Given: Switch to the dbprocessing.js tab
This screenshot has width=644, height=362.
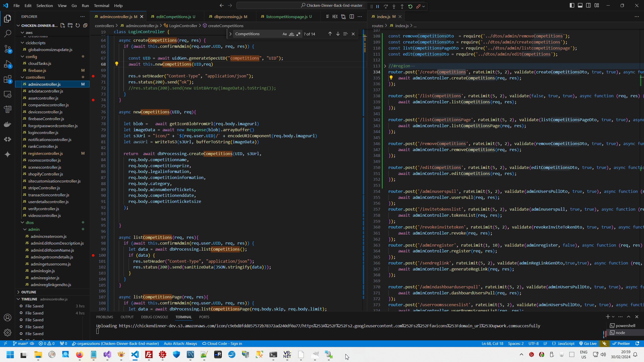Looking at the screenshot, I should coord(228,17).
